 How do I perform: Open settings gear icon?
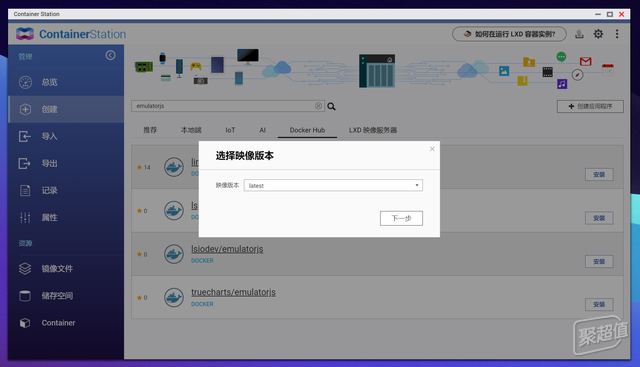tap(598, 34)
